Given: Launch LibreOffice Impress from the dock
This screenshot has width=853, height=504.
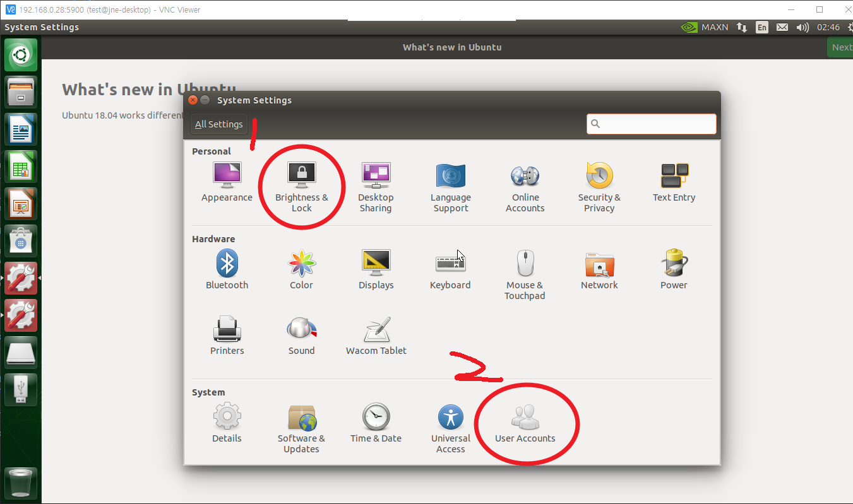Looking at the screenshot, I should click(21, 204).
